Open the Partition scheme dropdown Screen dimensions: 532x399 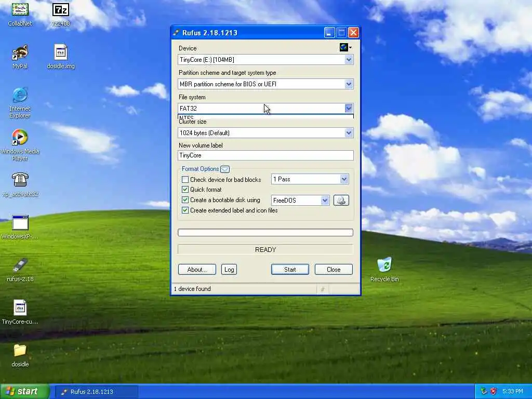click(x=265, y=84)
